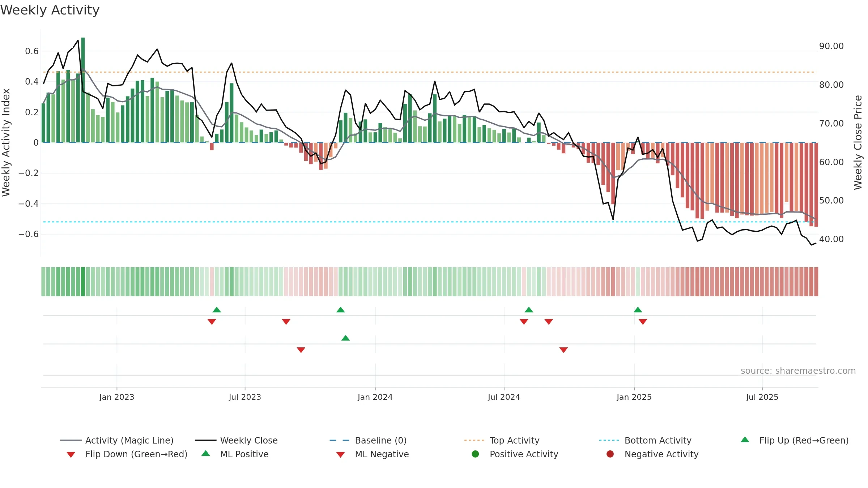This screenshot has width=868, height=488.
Task: Click the −0.4 tick on the left axis
Action: 28,204
